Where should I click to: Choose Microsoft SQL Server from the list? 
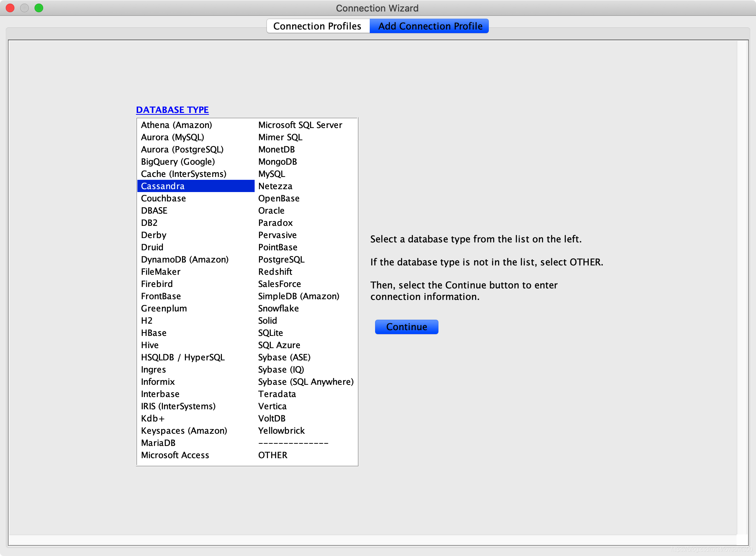pos(300,125)
